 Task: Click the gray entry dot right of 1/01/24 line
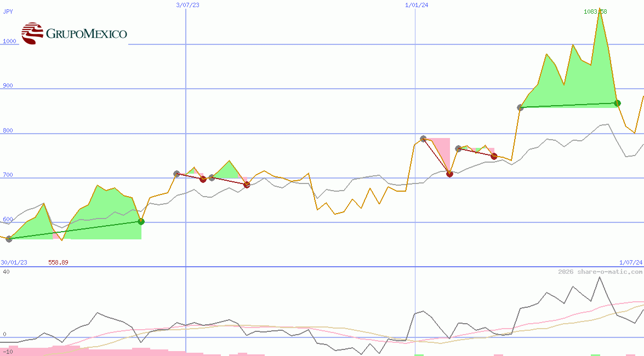[423, 139]
